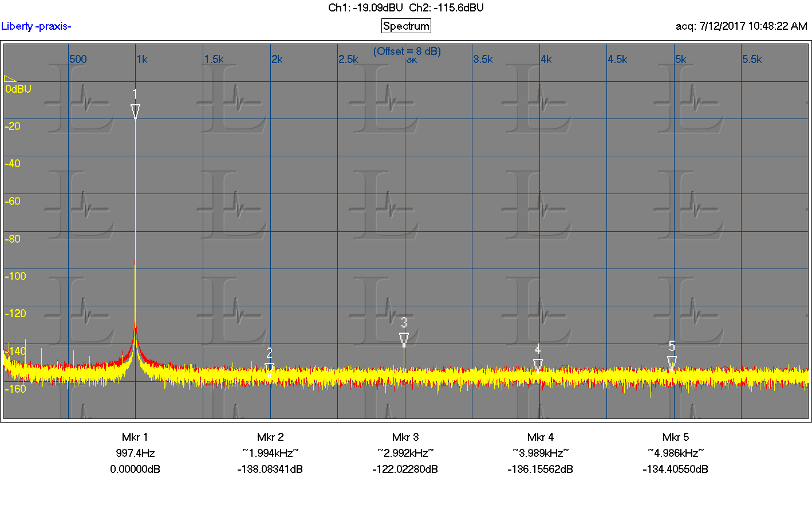Image resolution: width=812 pixels, height=505 pixels.
Task: Click the 2.5k frequency axis label
Action: pos(348,59)
